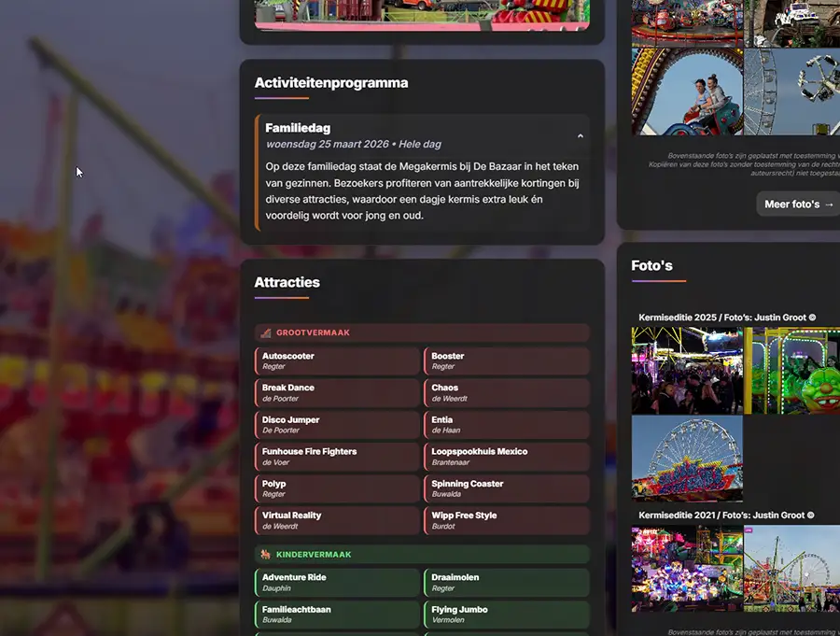Open the 2025 crowd night photo
The height and width of the screenshot is (636, 840).
687,370
